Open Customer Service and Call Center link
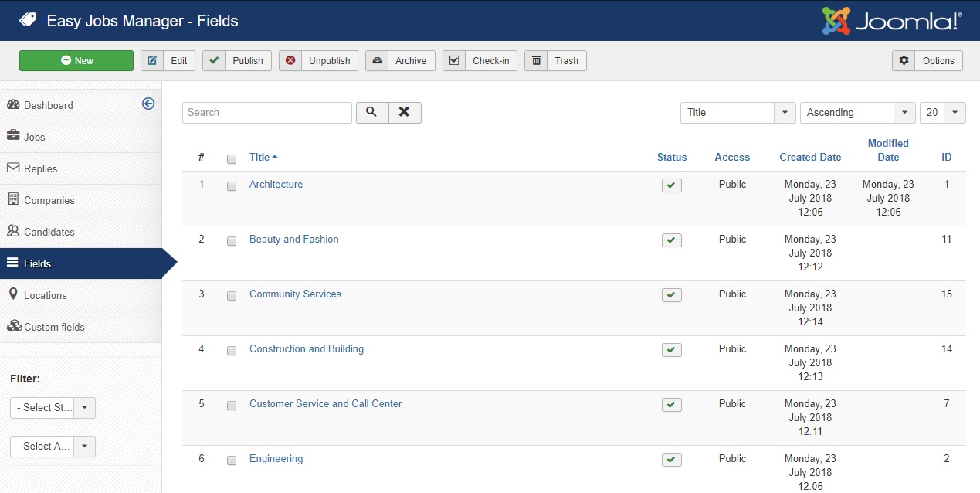 click(325, 404)
